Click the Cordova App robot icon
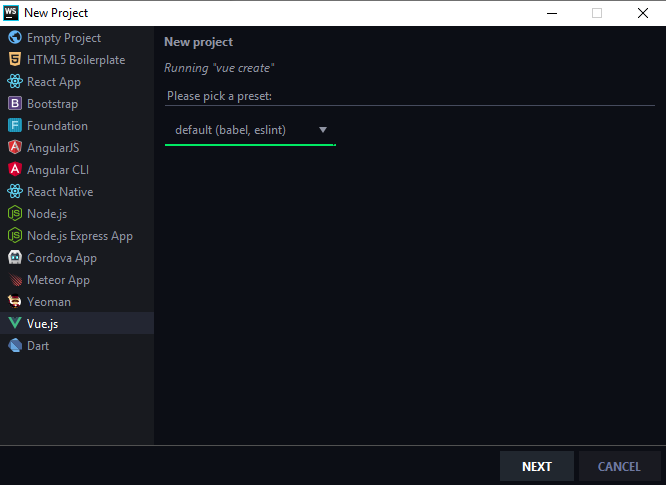Image resolution: width=666 pixels, height=485 pixels. coord(15,257)
